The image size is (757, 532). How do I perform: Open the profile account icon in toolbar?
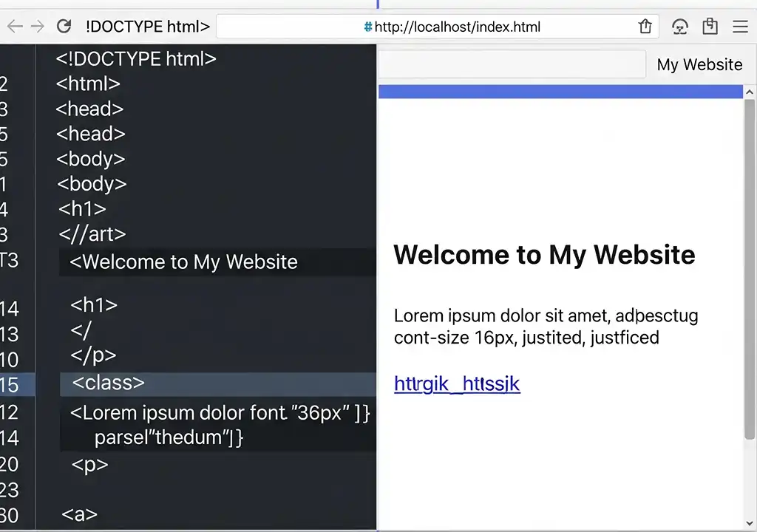tap(680, 26)
